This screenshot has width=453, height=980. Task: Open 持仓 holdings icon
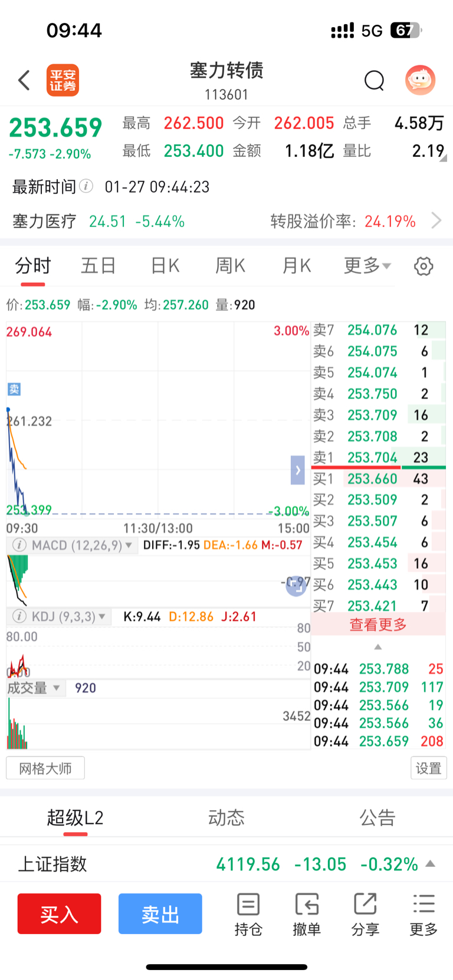pos(248,915)
